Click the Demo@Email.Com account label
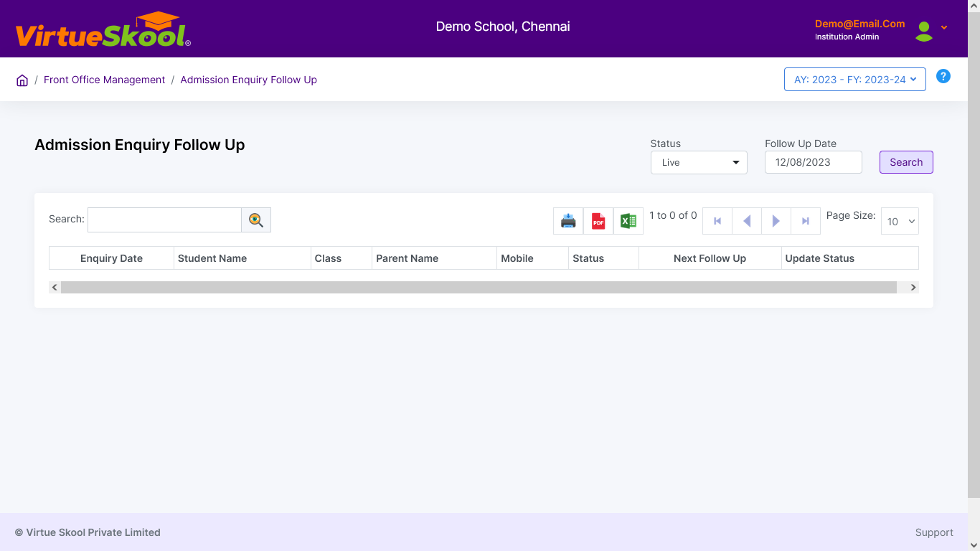 (859, 24)
